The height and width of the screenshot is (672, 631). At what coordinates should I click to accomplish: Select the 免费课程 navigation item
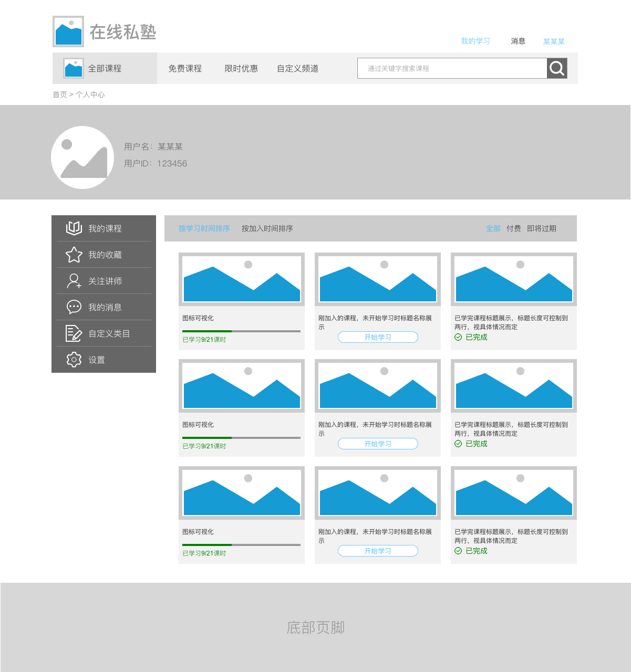[185, 68]
